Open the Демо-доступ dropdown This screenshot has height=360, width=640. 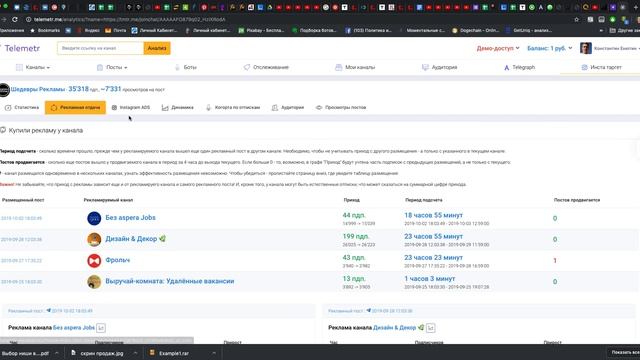point(498,48)
